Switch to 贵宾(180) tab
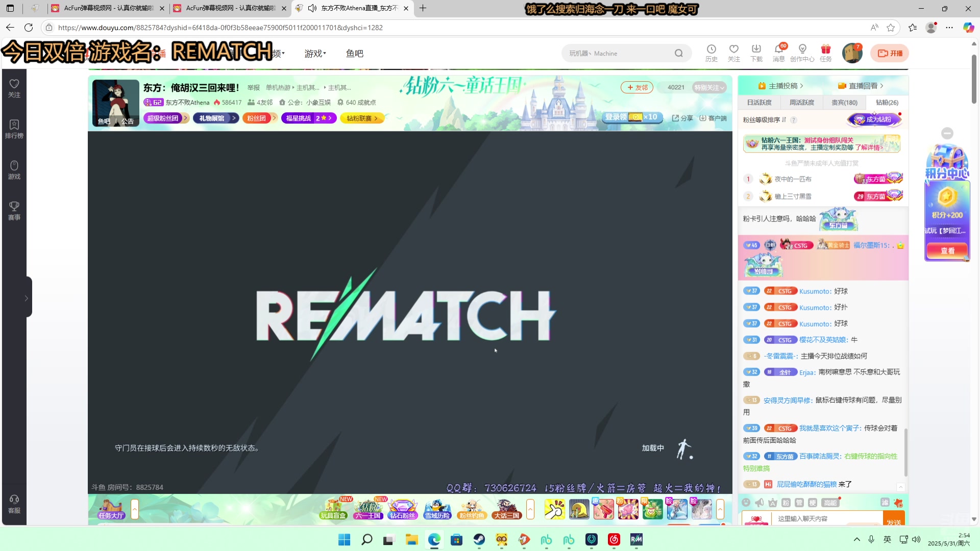Viewport: 980px width, 551px height. pos(844,103)
